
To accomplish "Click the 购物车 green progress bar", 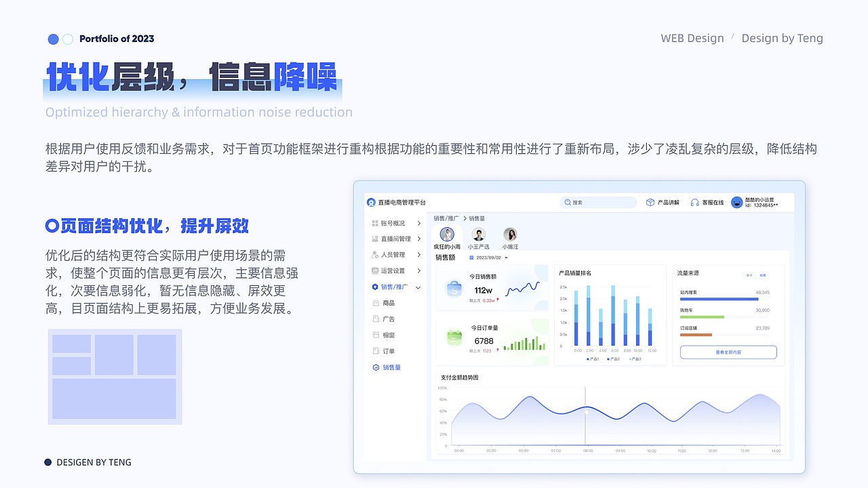I will pyautogui.click(x=702, y=317).
